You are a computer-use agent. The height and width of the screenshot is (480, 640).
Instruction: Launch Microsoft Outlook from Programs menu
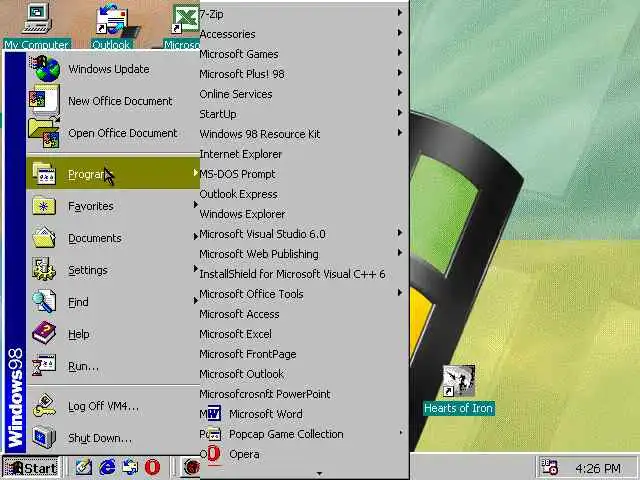point(304,374)
